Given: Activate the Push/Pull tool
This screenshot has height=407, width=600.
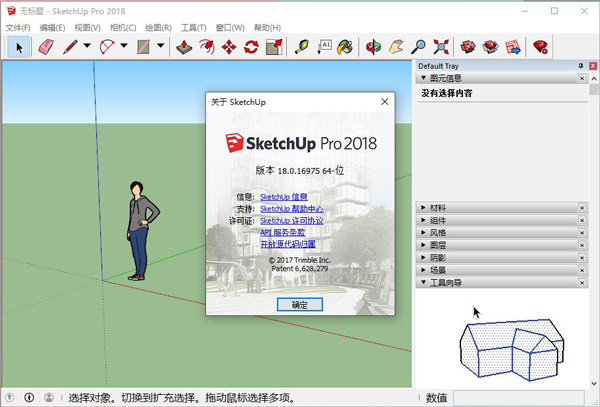Looking at the screenshot, I should (184, 47).
